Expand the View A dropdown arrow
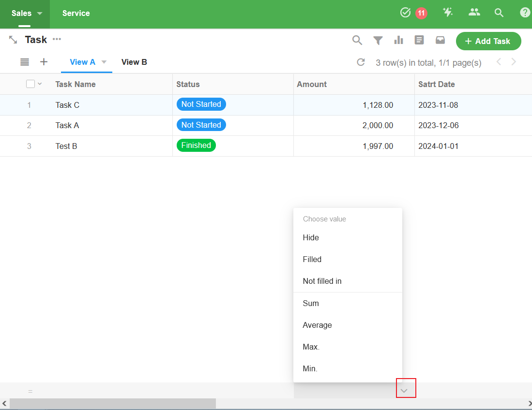Image resolution: width=532 pixels, height=410 pixels. click(x=104, y=62)
